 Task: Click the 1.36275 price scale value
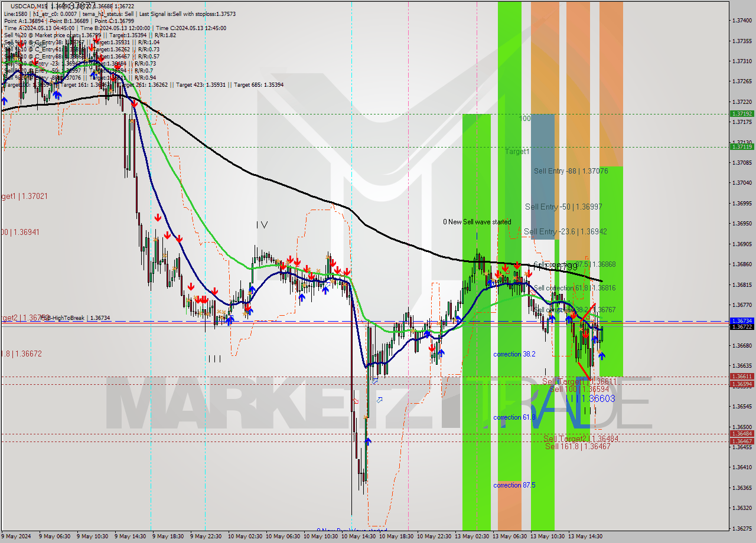pyautogui.click(x=742, y=529)
